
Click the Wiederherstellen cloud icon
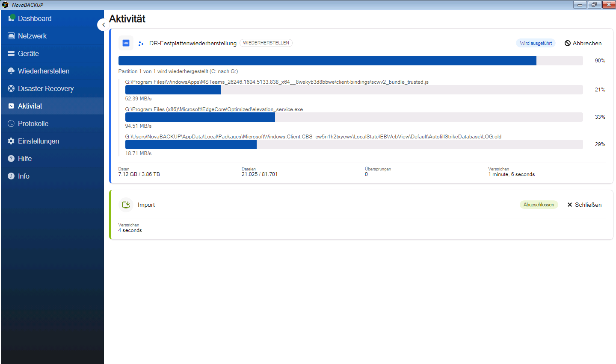coord(11,71)
